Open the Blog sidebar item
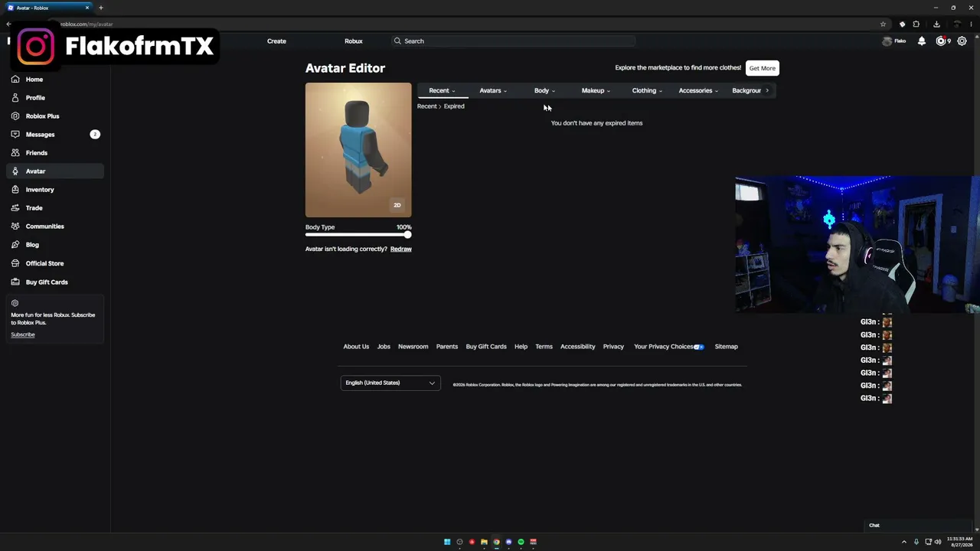 pos(54,245)
